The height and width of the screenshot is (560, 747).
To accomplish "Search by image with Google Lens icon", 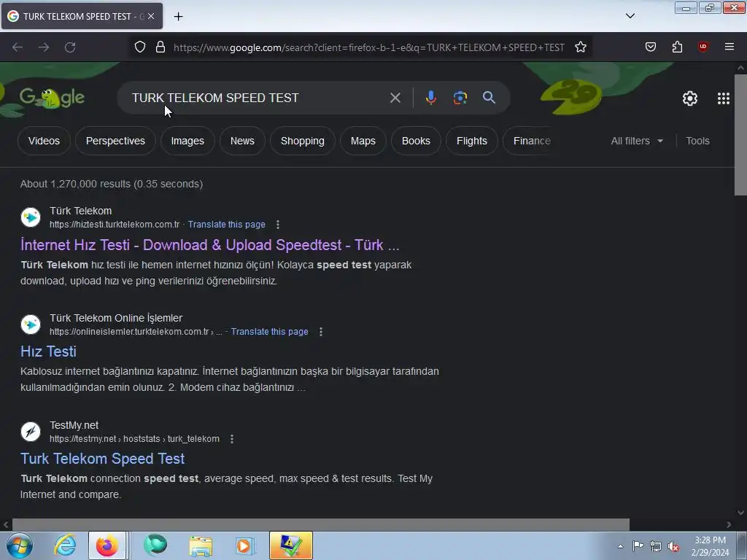I will click(x=460, y=98).
